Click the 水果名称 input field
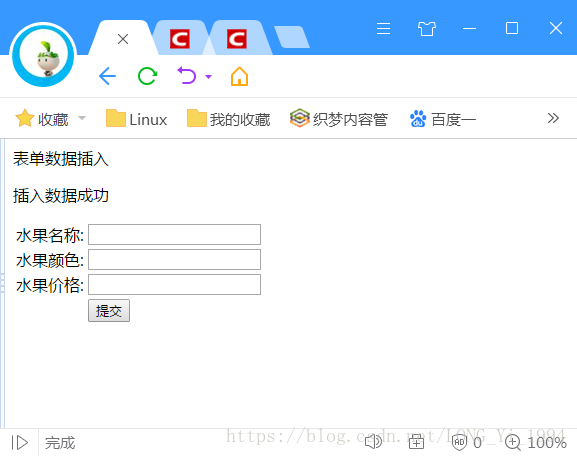The image size is (577, 456). pos(174,234)
